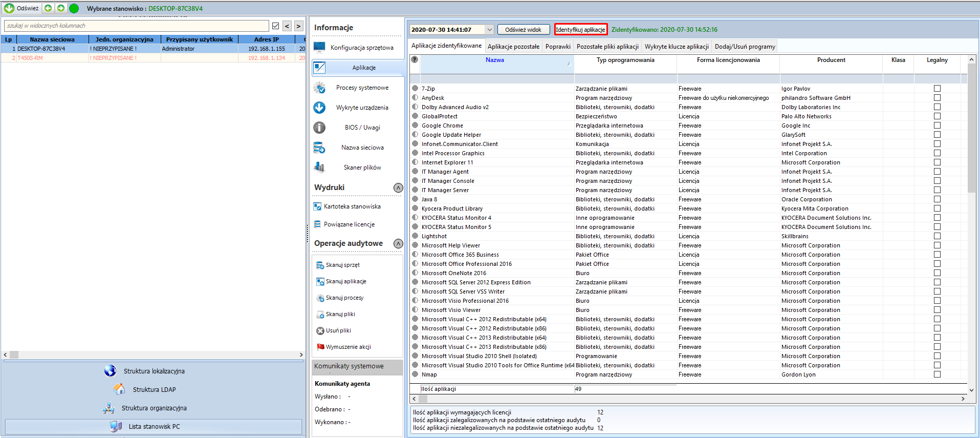Image resolution: width=980 pixels, height=438 pixels.
Task: Open Konfiguracja sprzętowa monitor icon
Action: [x=320, y=47]
